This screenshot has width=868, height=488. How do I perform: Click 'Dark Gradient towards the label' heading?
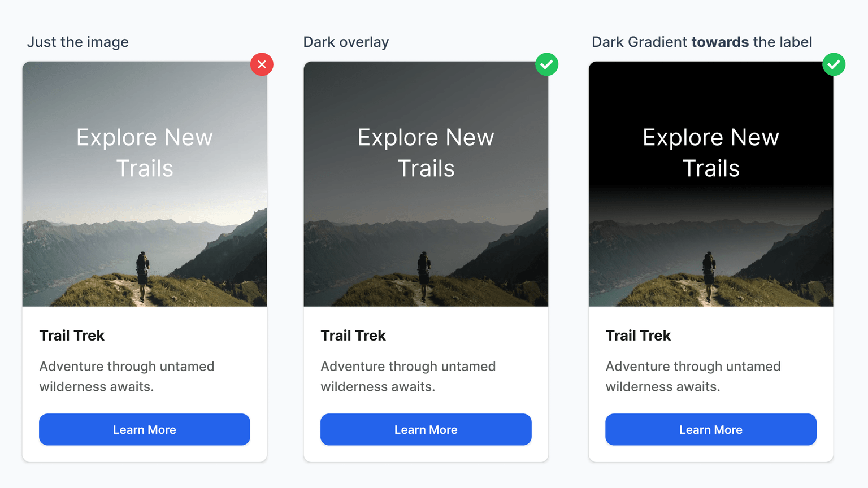click(702, 42)
